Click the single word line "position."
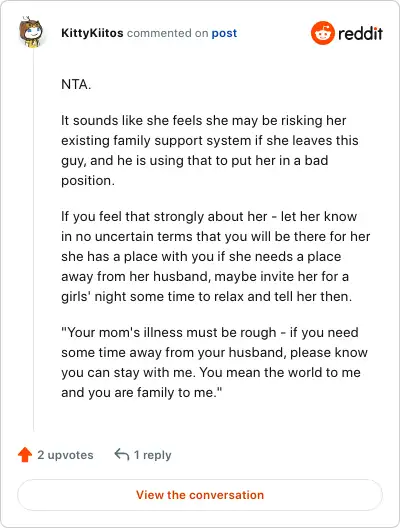The image size is (400, 528). (88, 181)
